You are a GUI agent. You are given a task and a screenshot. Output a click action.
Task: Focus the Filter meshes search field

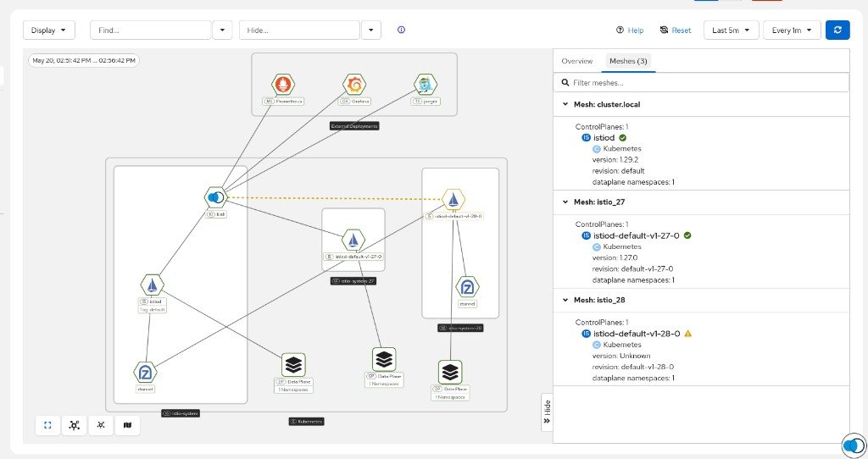(x=701, y=82)
